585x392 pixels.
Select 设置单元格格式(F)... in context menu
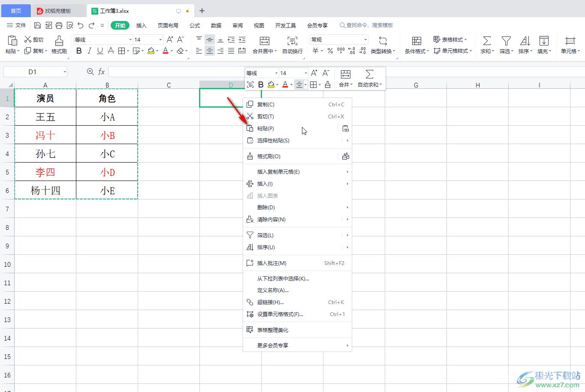[280, 314]
